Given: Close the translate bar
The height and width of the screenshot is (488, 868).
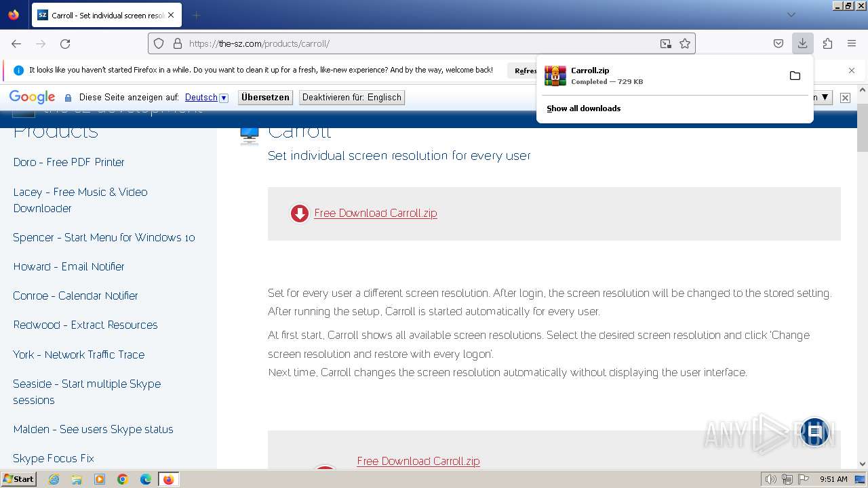Looking at the screenshot, I should click(845, 98).
